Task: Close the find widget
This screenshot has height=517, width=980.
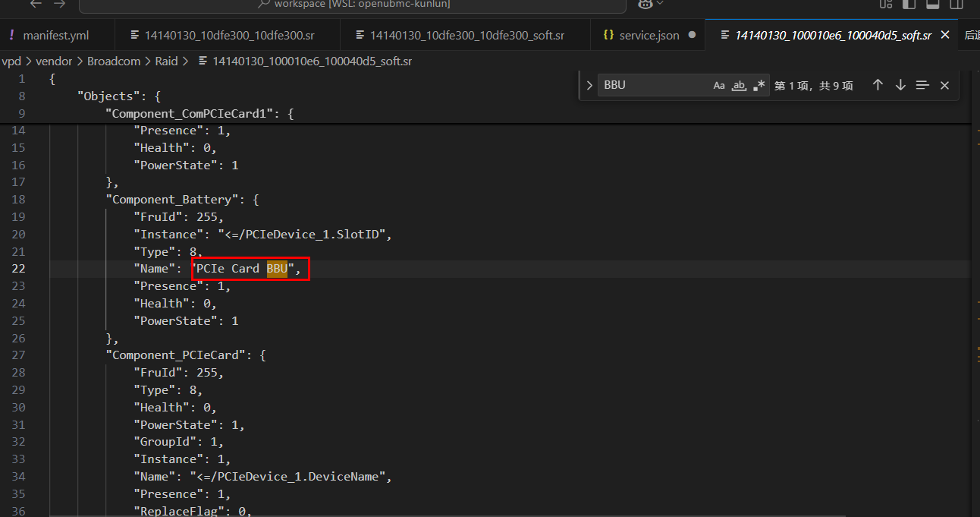Action: (944, 85)
